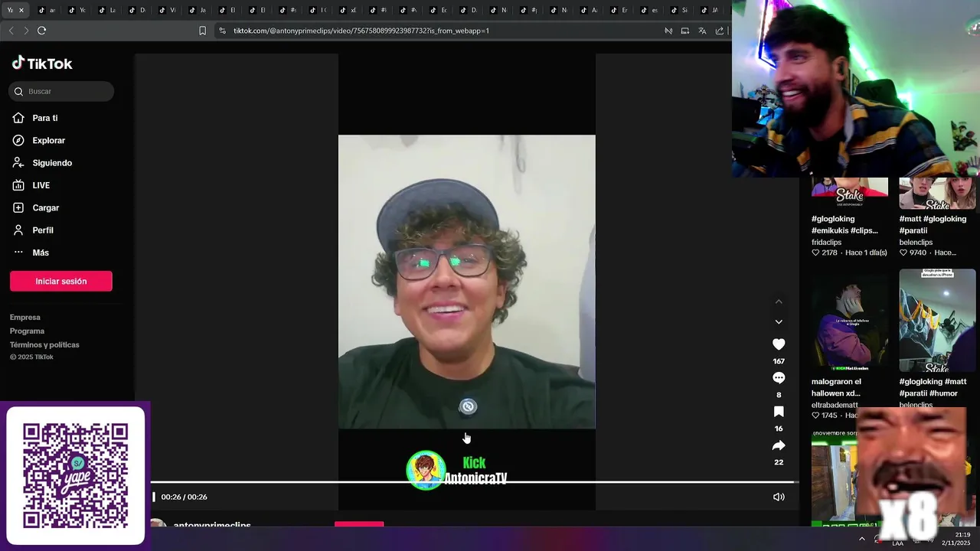Save video with bookmark icon
Viewport: 980px width, 551px height.
pyautogui.click(x=779, y=412)
